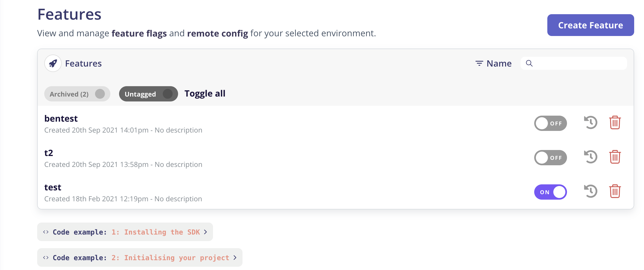The height and width of the screenshot is (270, 644).
Task: Click Toggle all to expand filters
Action: 205,93
